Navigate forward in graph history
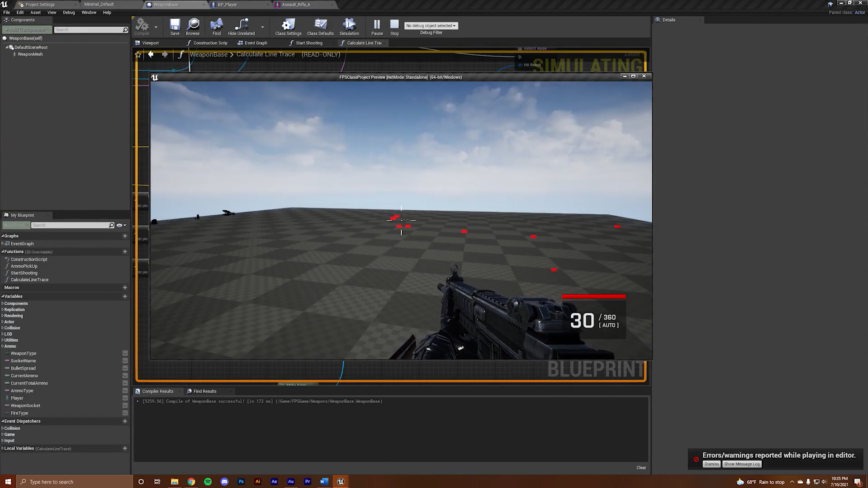The height and width of the screenshot is (488, 868). tap(165, 54)
